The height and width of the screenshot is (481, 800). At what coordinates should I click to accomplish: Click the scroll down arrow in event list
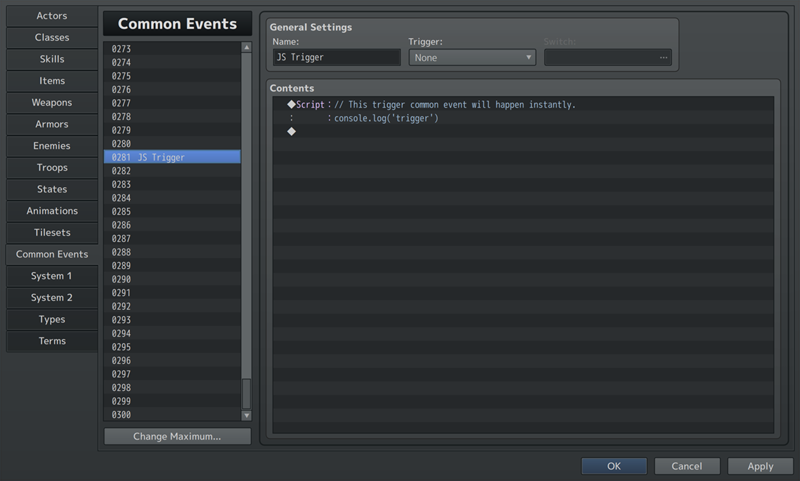246,415
